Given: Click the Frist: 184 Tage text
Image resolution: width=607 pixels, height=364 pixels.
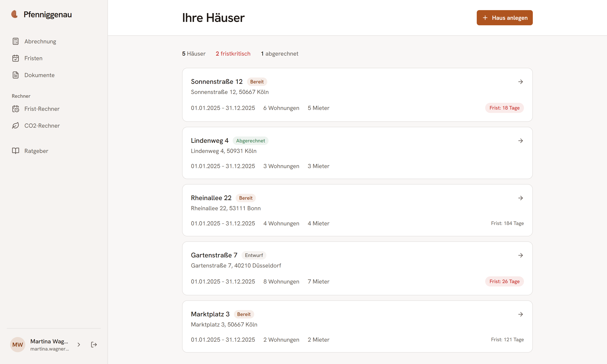Looking at the screenshot, I should click(507, 223).
